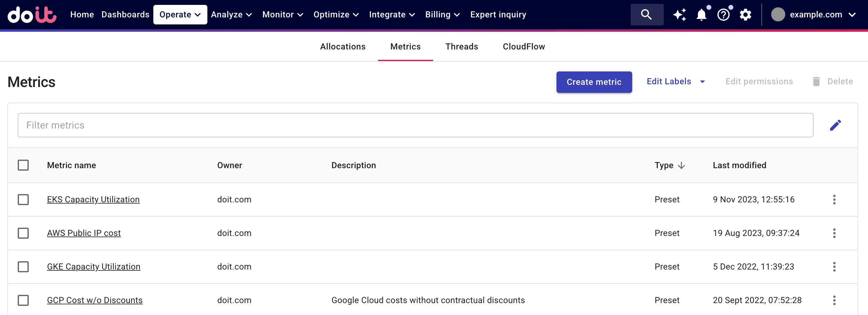Open the AI sparkle assistant icon
868x315 pixels.
coord(679,15)
